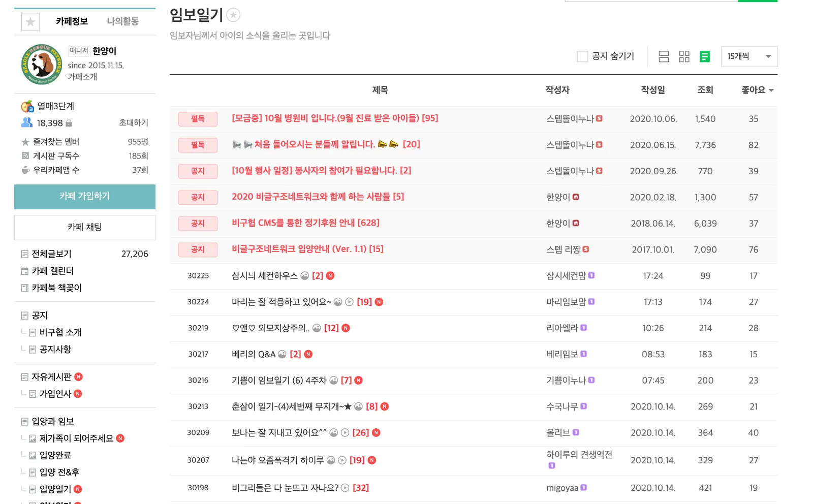Click the 카페북 책꽂이 book icon

tap(25, 288)
